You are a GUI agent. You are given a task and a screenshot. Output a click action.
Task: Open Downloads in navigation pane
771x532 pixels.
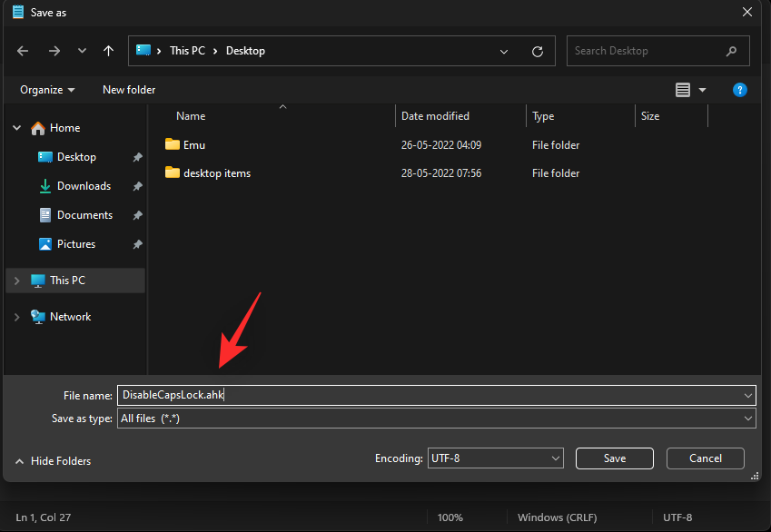click(x=84, y=186)
